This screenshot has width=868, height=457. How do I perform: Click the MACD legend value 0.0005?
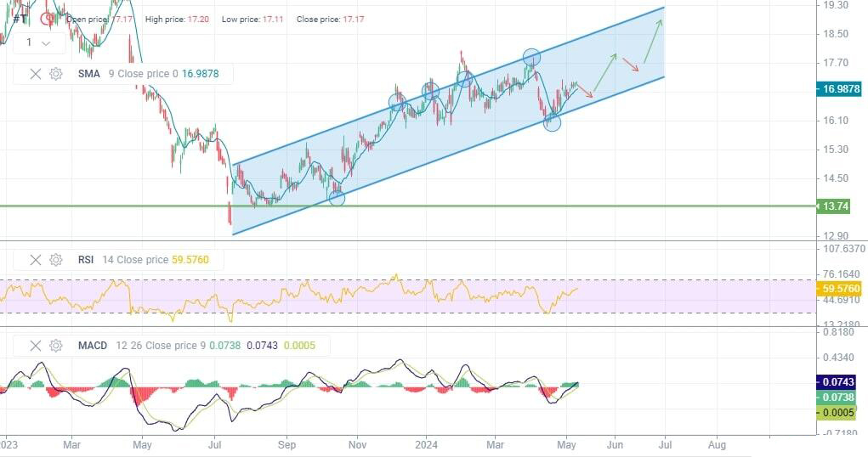tap(299, 346)
